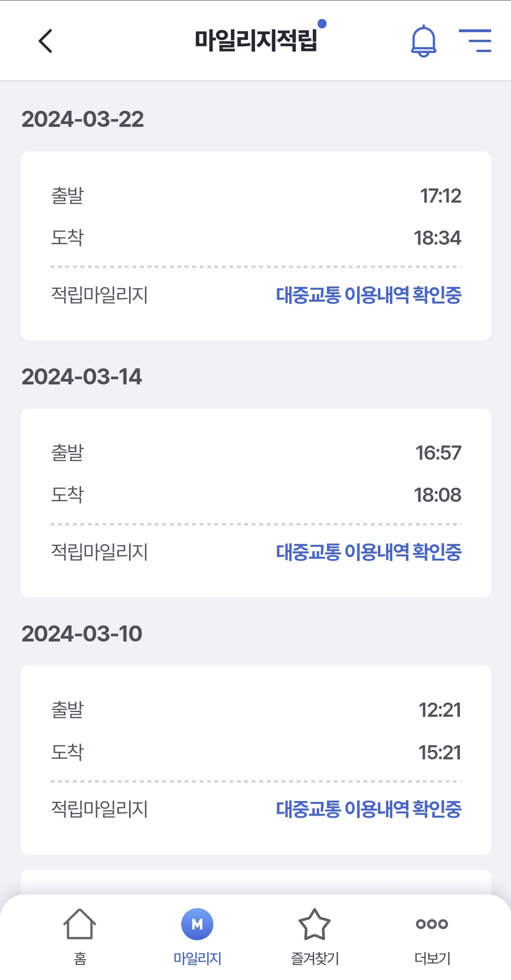Open the hamburger menu icon
This screenshot has width=511, height=980.
tap(475, 41)
